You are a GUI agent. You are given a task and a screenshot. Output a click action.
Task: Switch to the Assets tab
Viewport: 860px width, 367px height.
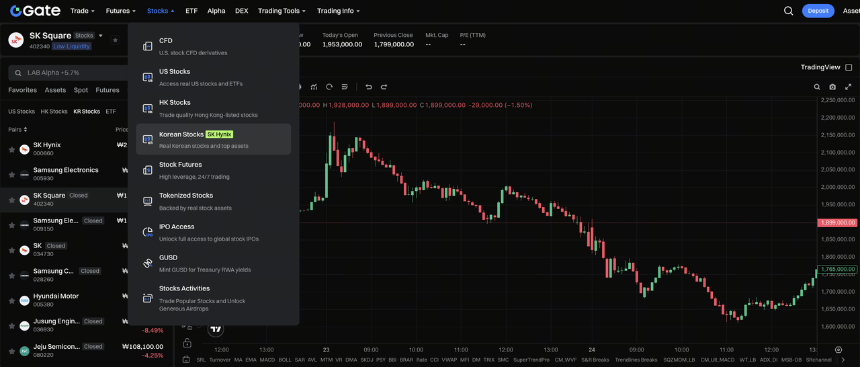click(x=55, y=90)
